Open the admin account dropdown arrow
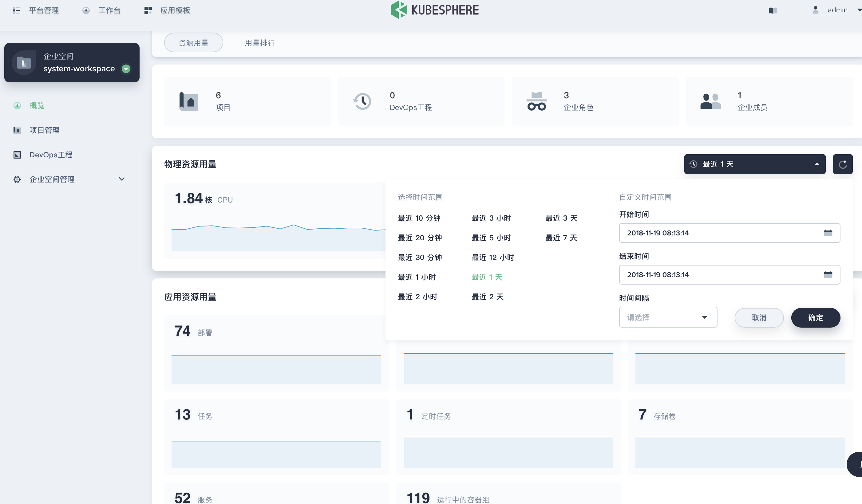862x504 pixels. (859, 10)
